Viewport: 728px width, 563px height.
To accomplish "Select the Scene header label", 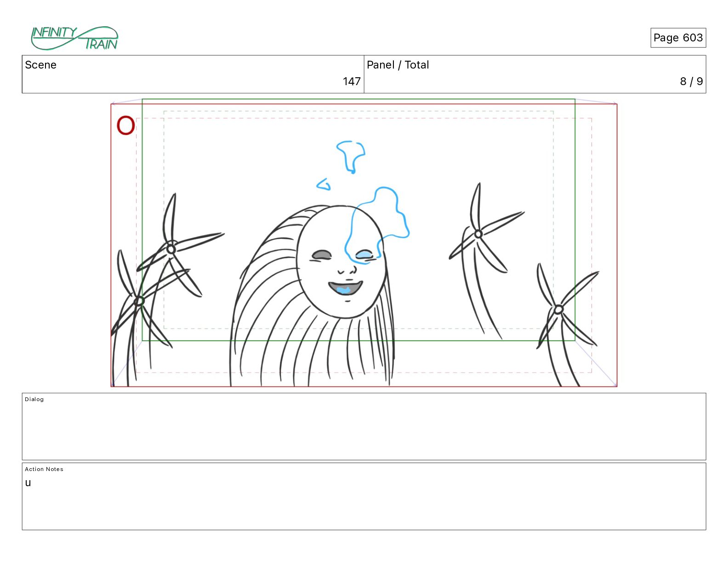I will click(40, 65).
